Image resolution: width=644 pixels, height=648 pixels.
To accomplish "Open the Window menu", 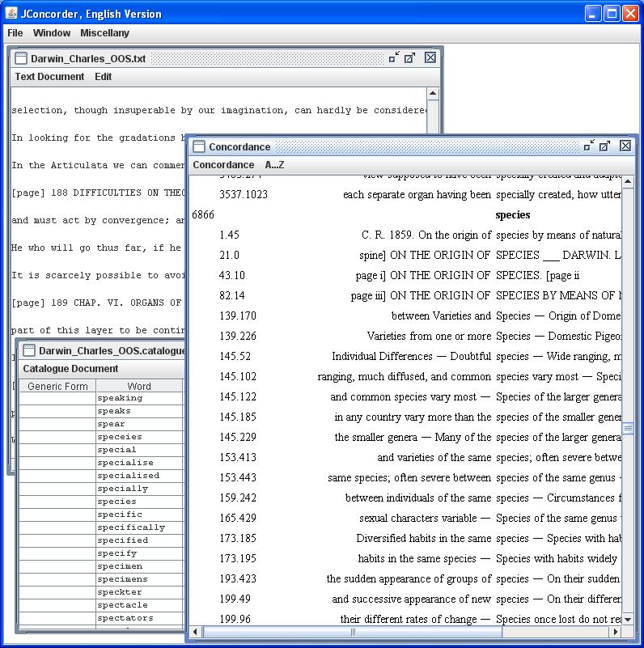I will (52, 33).
